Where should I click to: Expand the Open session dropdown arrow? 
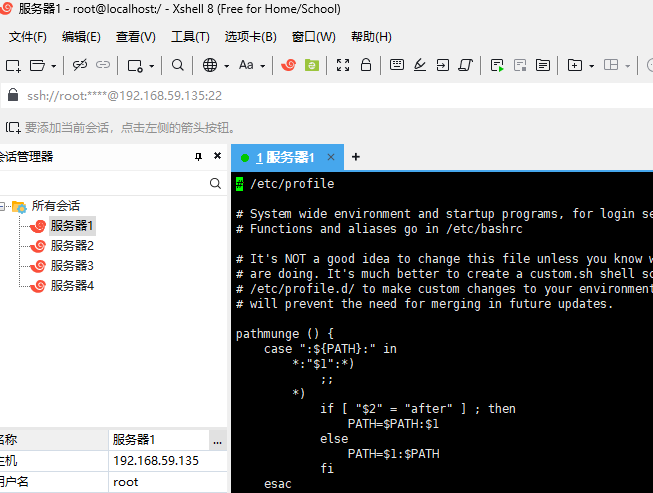[54, 66]
